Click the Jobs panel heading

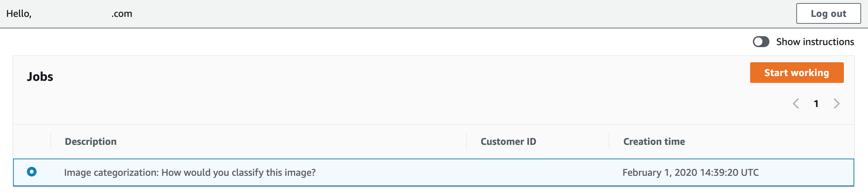tap(40, 76)
